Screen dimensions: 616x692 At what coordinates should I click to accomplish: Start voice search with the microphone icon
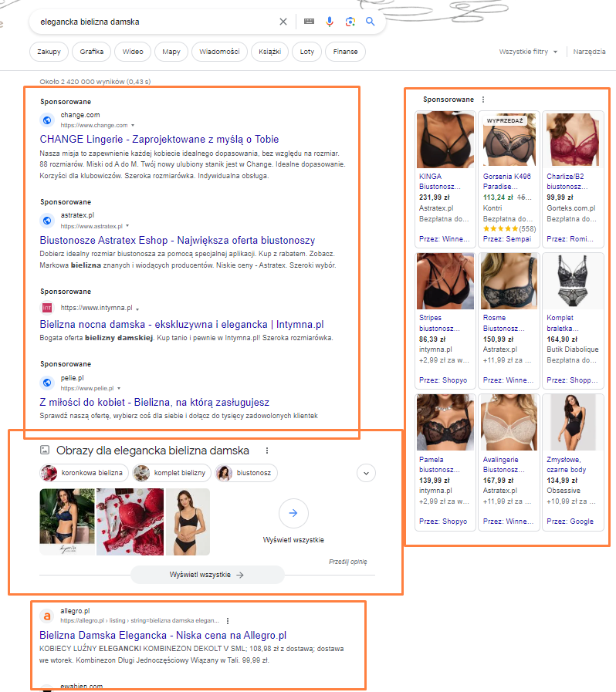pyautogui.click(x=330, y=22)
